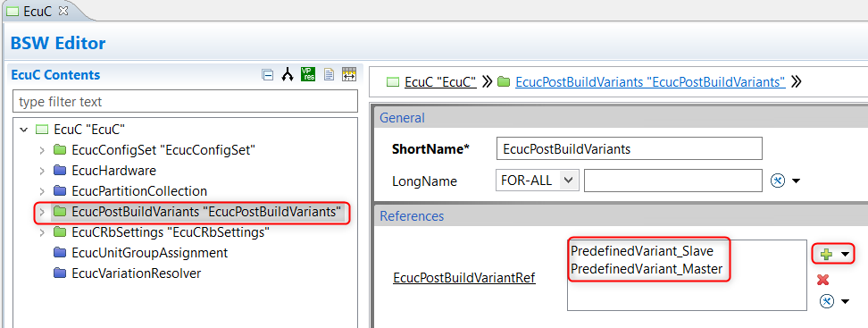Viewport: 868px width, 328px height.
Task: Open the EcucPostBuildVariants breadcrumb link
Action: tap(650, 82)
